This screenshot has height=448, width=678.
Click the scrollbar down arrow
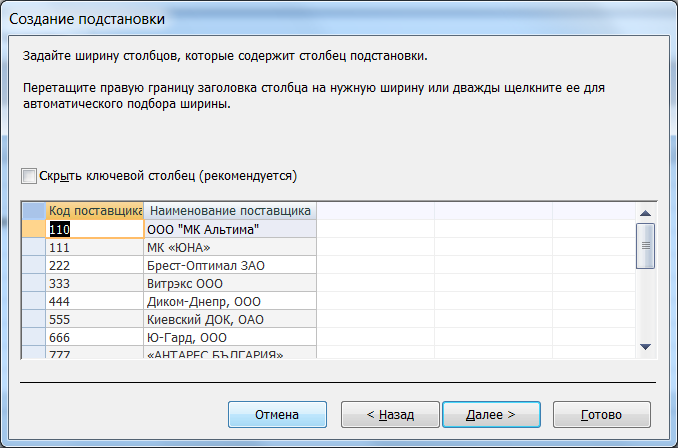click(646, 347)
